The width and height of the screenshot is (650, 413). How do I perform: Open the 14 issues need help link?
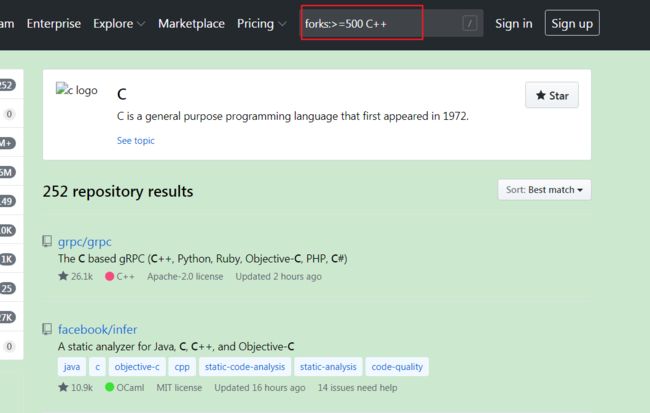pos(357,388)
